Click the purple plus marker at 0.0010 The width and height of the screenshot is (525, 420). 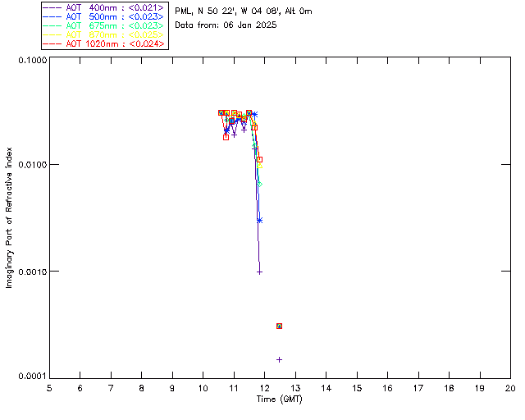pyautogui.click(x=259, y=272)
